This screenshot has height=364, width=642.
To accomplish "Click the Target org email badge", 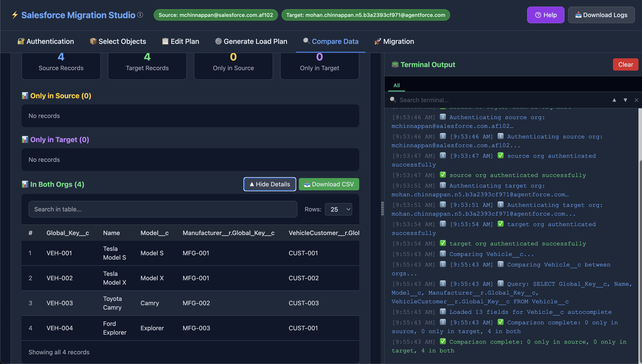I will click(x=366, y=15).
